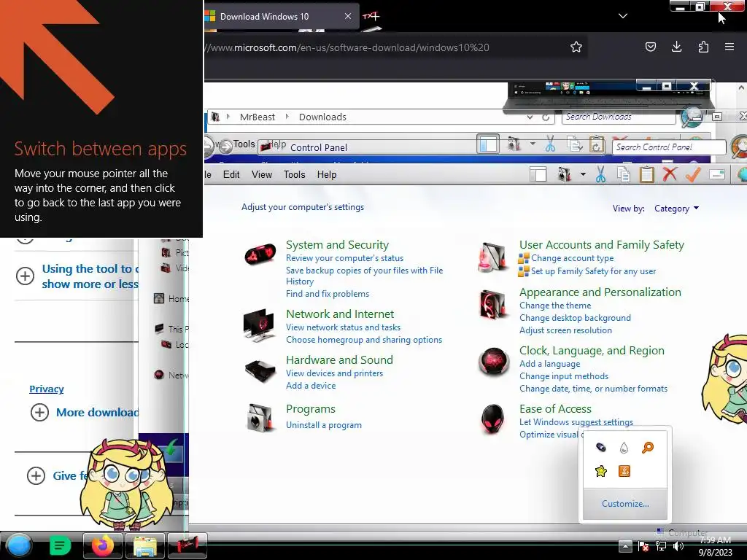This screenshot has width=747, height=560.
Task: Expand the 'Give fe' feedback section
Action: point(36,475)
